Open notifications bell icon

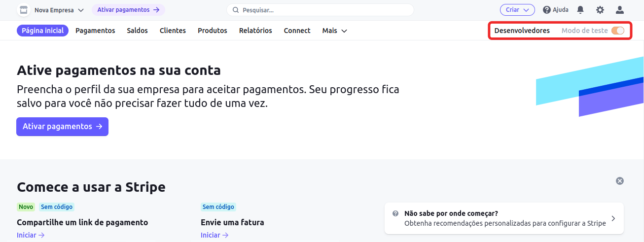coord(580,10)
